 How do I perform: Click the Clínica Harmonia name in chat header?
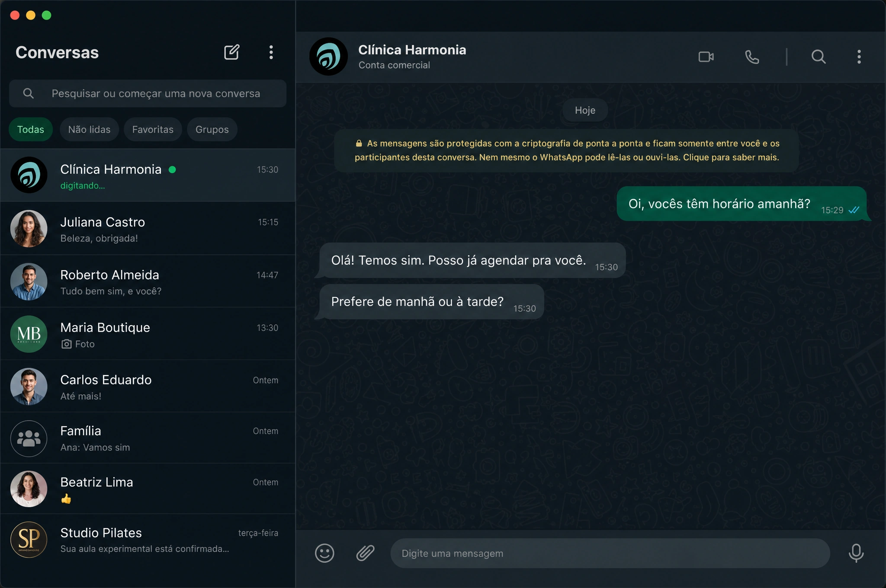[412, 50]
